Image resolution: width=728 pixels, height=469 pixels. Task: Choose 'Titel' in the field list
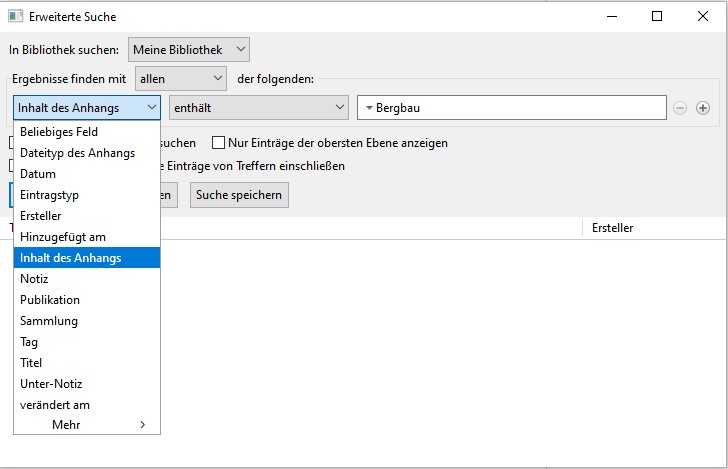31,363
